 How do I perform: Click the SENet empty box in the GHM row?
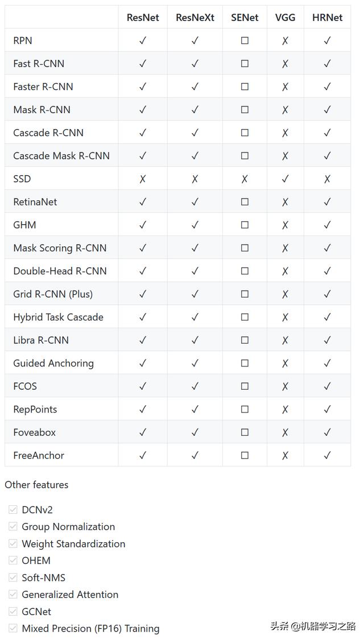pos(245,225)
